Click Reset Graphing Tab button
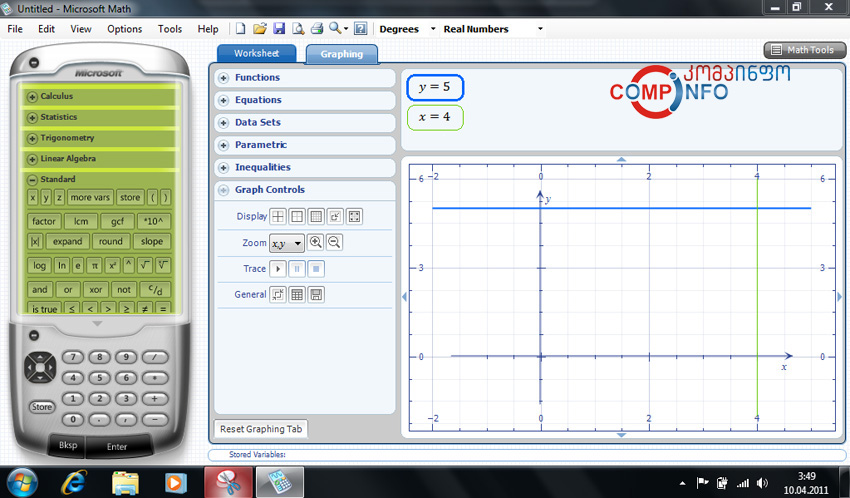This screenshot has width=850, height=498. (261, 429)
